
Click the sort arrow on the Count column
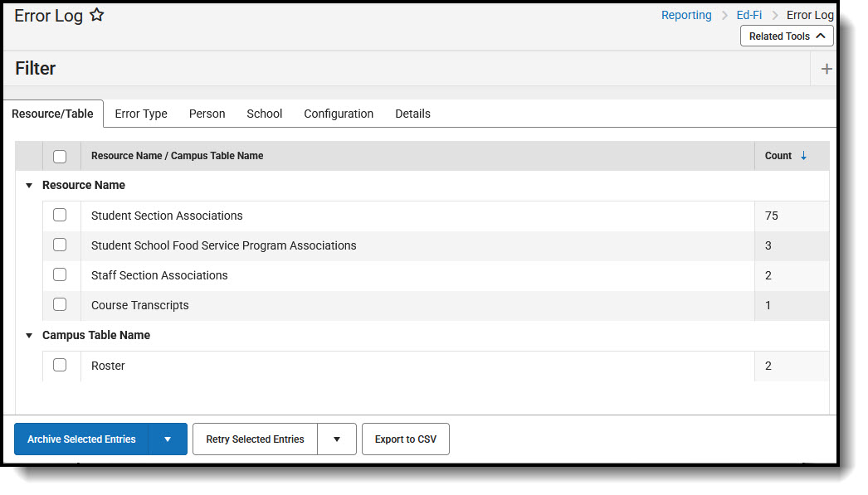pyautogui.click(x=805, y=156)
